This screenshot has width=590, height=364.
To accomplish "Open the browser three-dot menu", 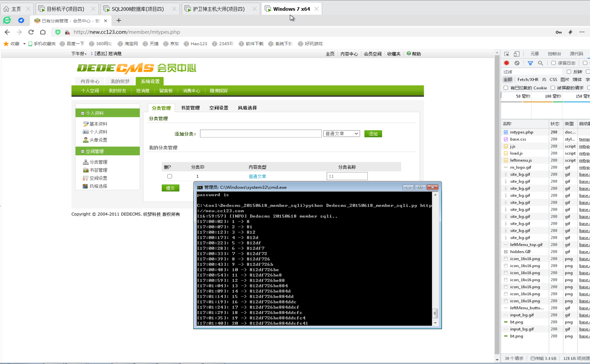I will click(x=582, y=32).
